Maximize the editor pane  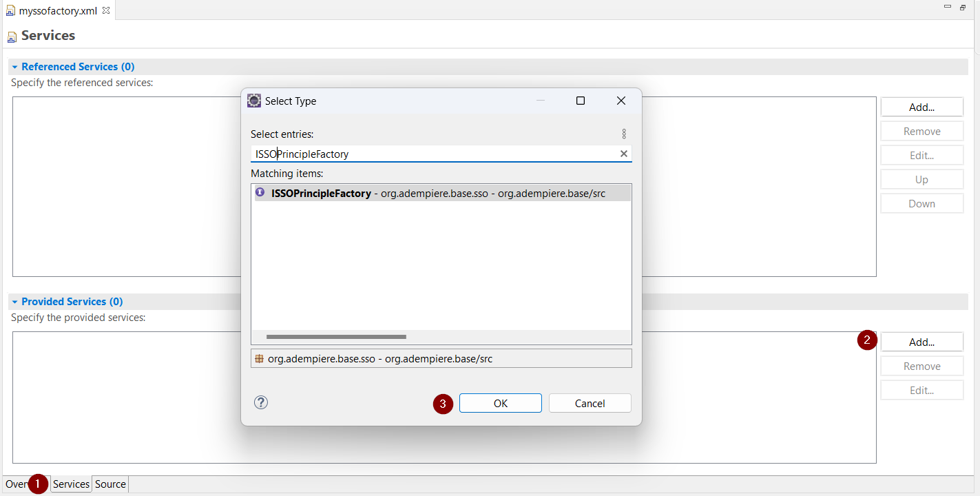click(963, 7)
